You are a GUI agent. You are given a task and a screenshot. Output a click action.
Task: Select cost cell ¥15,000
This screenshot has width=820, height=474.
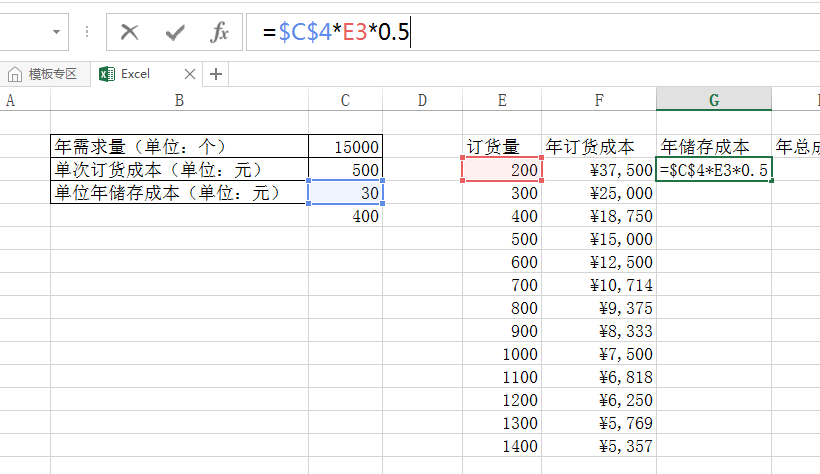pyautogui.click(x=599, y=239)
